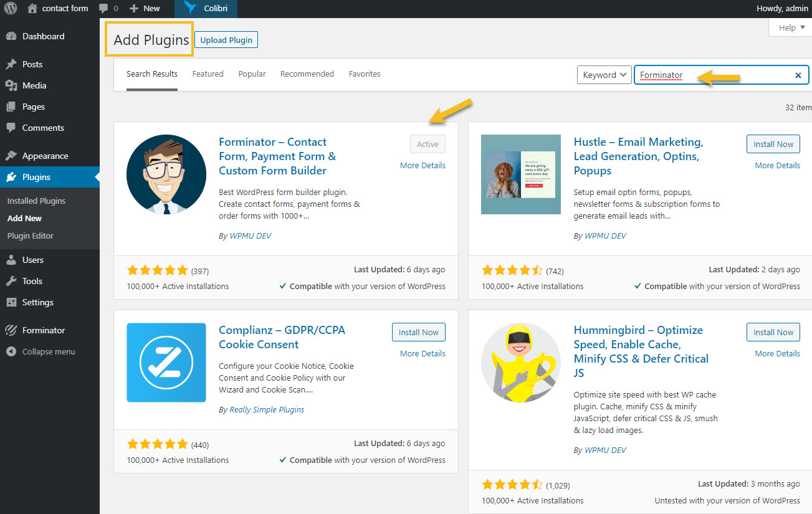Open Installed Plugins submenu item

pos(36,201)
